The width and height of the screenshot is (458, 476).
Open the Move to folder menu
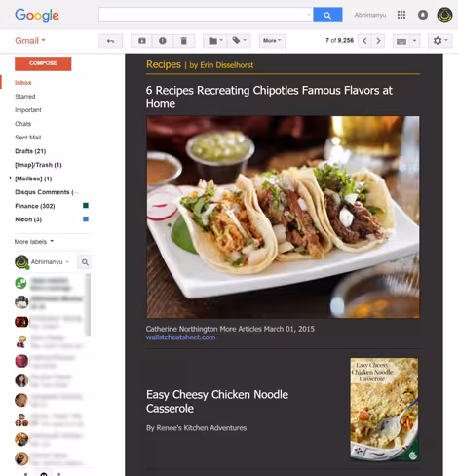tap(215, 41)
